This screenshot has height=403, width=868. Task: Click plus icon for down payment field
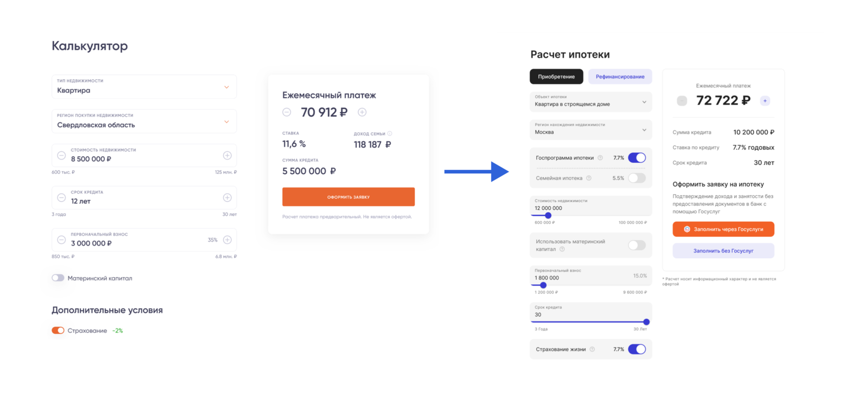[x=227, y=240]
